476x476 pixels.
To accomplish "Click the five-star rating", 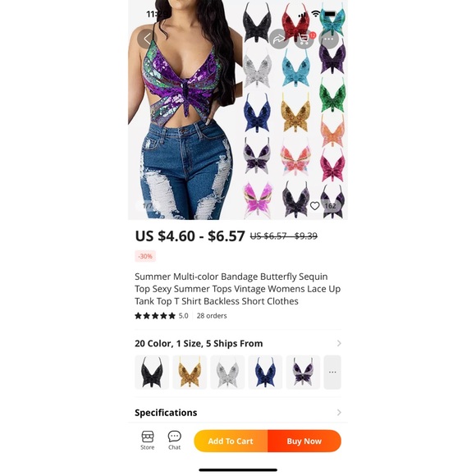I will (x=155, y=316).
